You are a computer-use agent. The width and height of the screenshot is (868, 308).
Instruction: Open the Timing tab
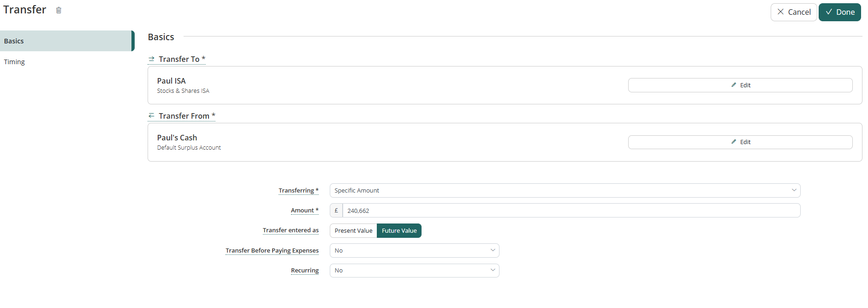[x=15, y=62]
